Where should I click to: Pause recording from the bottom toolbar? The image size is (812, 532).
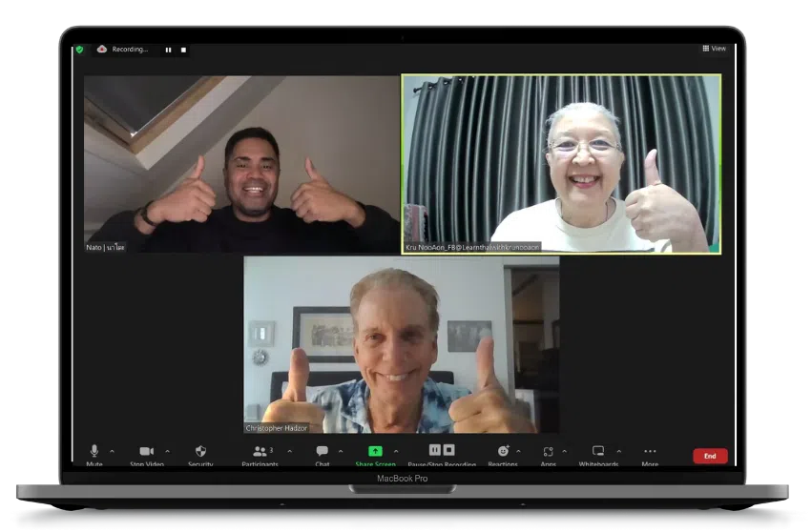pos(435,450)
